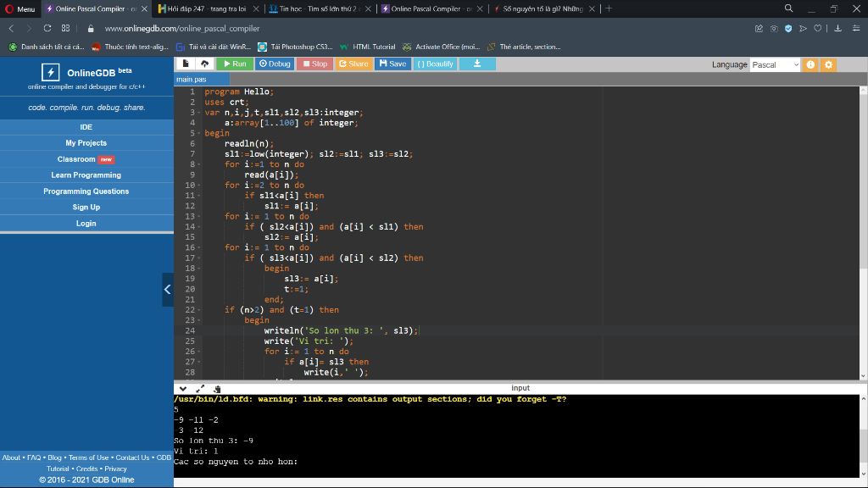The width and height of the screenshot is (868, 488).
Task: Select the input tab of the console
Action: [520, 388]
